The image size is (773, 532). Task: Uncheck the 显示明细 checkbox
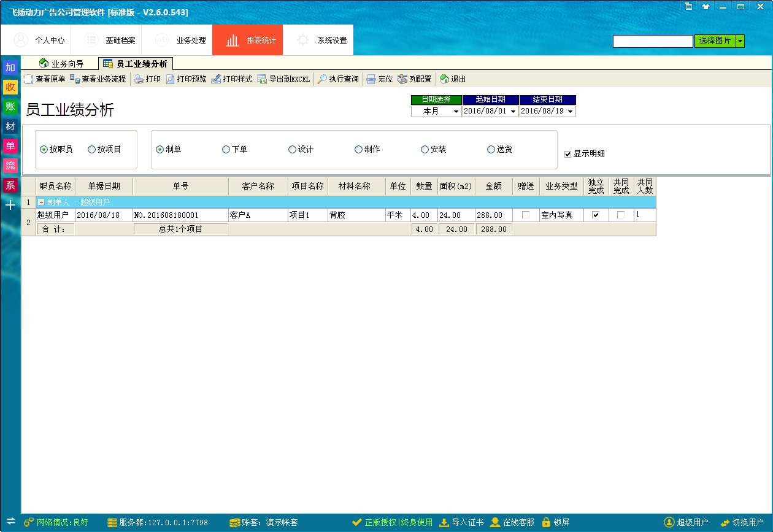tap(567, 154)
